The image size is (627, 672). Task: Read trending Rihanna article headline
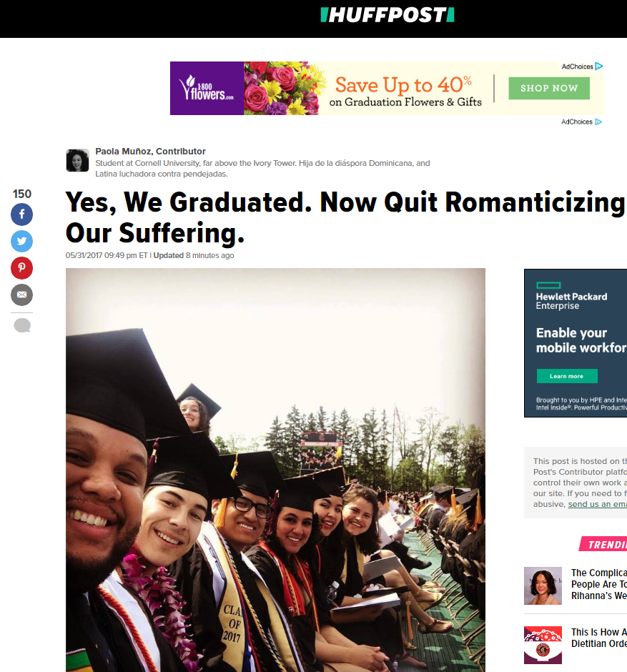coord(598,584)
